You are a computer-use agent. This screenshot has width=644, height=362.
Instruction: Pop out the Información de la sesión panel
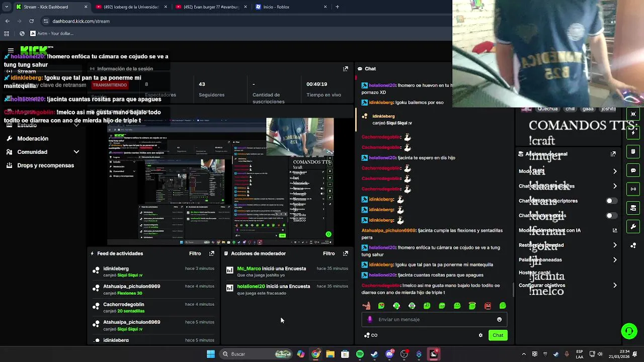345,69
